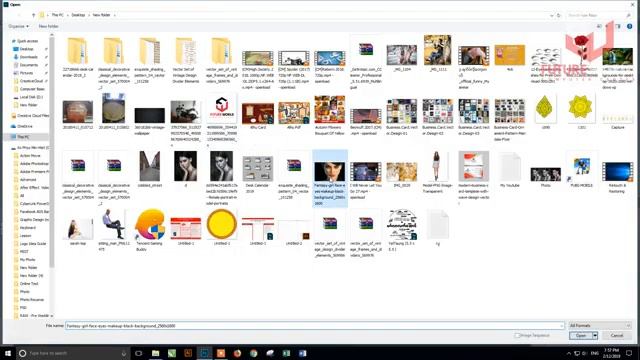Open the notification center icon
Screen dimensions: 640x360
[x=629, y=353]
